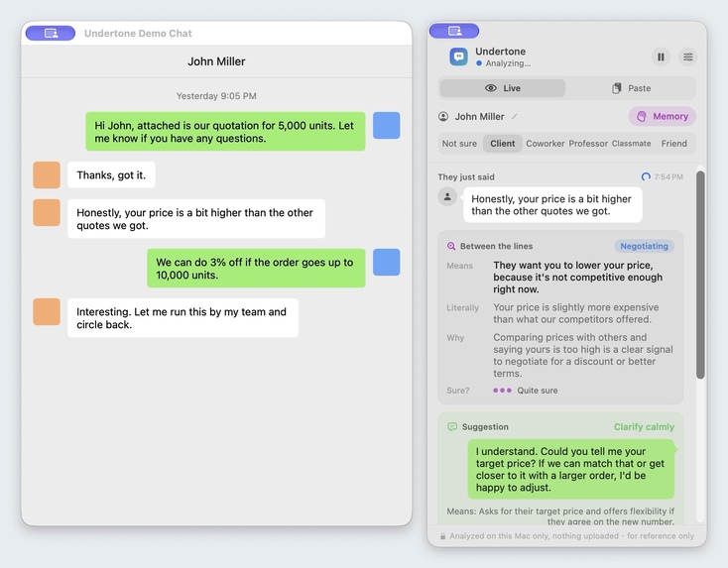Click 'Interesting. Let me run this by my team' message
The height and width of the screenshot is (568, 728).
click(182, 318)
